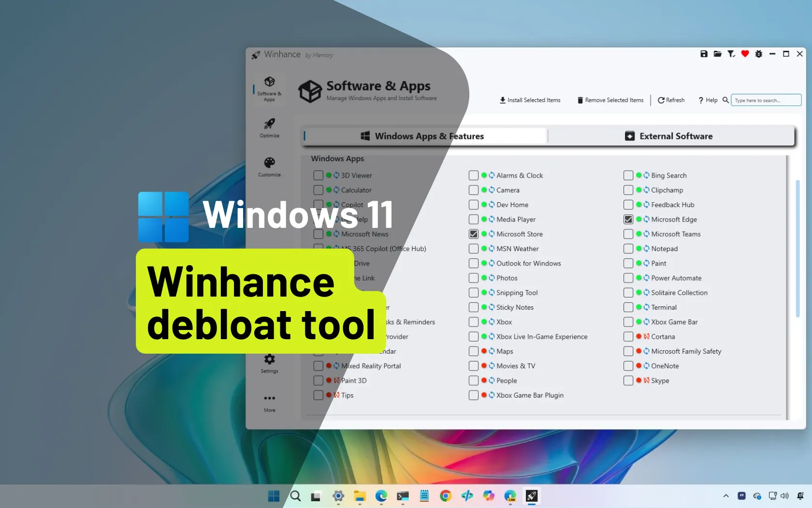Open Copilot icon on taskbar
The height and width of the screenshot is (508, 812).
click(x=488, y=496)
